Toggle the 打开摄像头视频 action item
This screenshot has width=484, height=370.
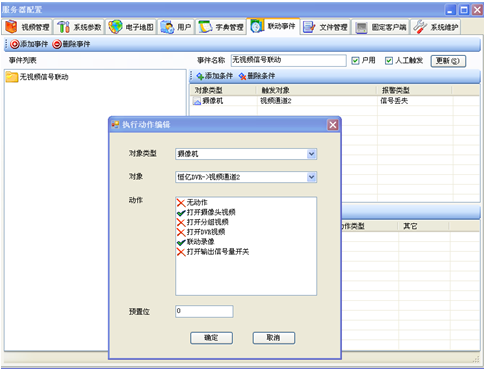(x=206, y=212)
